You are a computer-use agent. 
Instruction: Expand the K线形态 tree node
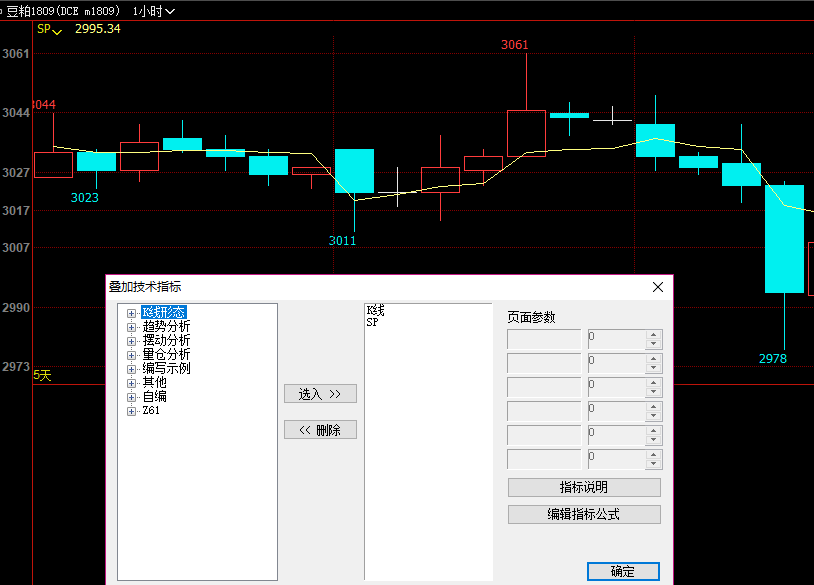click(x=131, y=313)
